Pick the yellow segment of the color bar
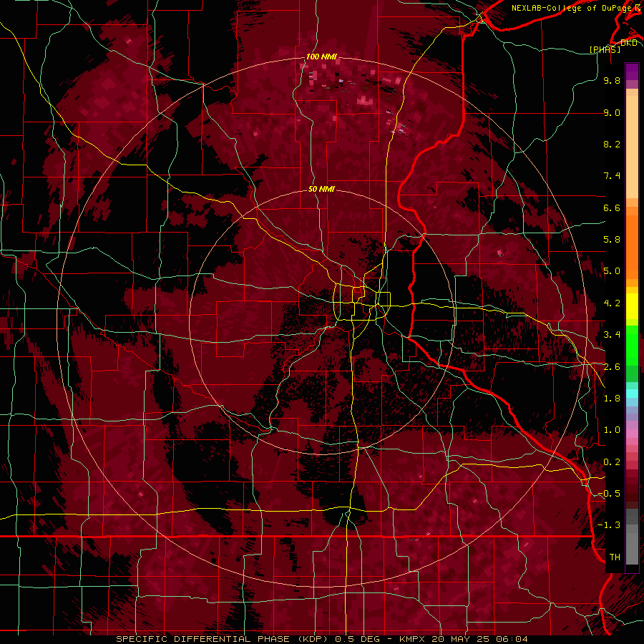 [632, 306]
